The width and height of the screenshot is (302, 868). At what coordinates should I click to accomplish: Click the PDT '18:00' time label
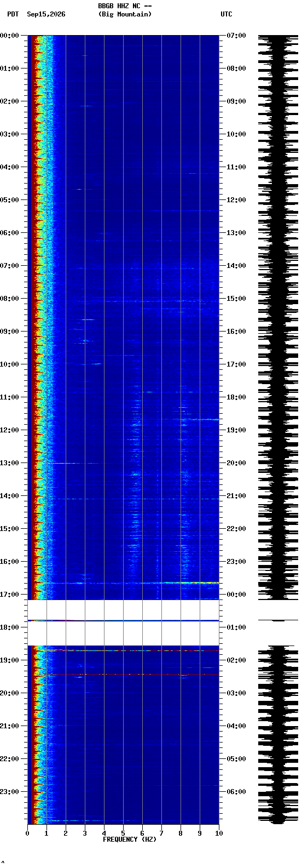[9, 627]
